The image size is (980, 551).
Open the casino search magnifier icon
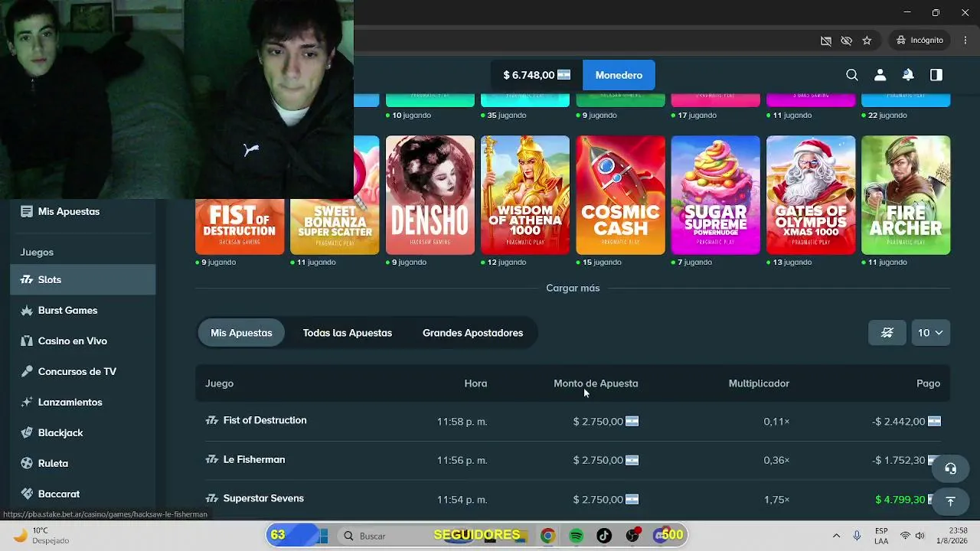pos(852,75)
